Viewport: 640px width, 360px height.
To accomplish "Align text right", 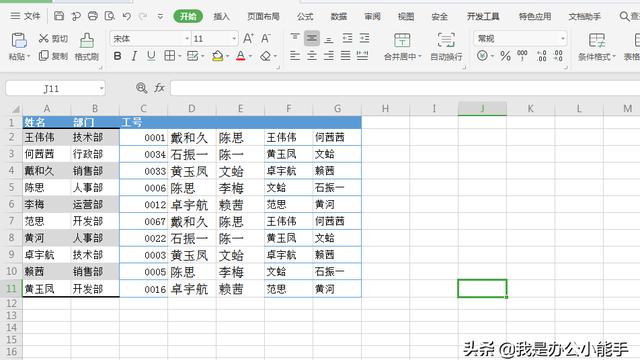I will (x=329, y=56).
